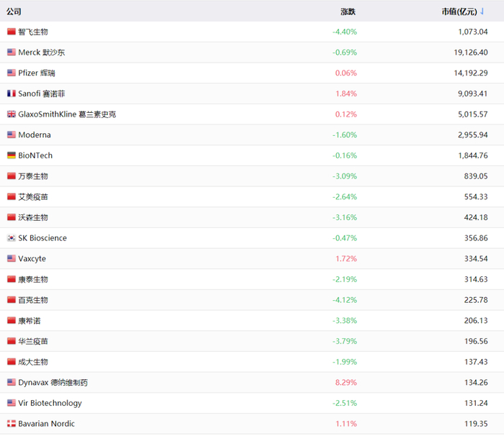Click the US flag beside Vir Biotechnology
504x436 pixels.
point(12,403)
